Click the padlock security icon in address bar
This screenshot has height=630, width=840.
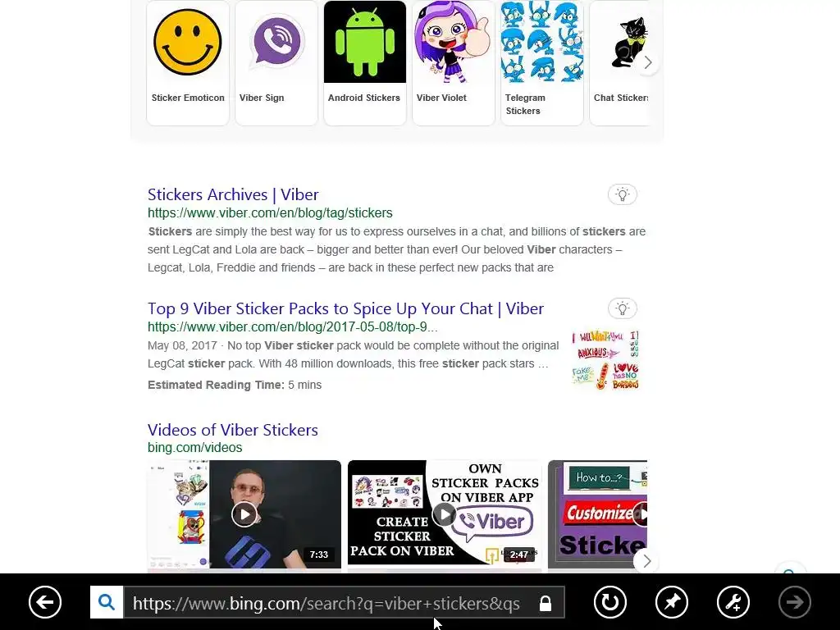[x=546, y=603]
